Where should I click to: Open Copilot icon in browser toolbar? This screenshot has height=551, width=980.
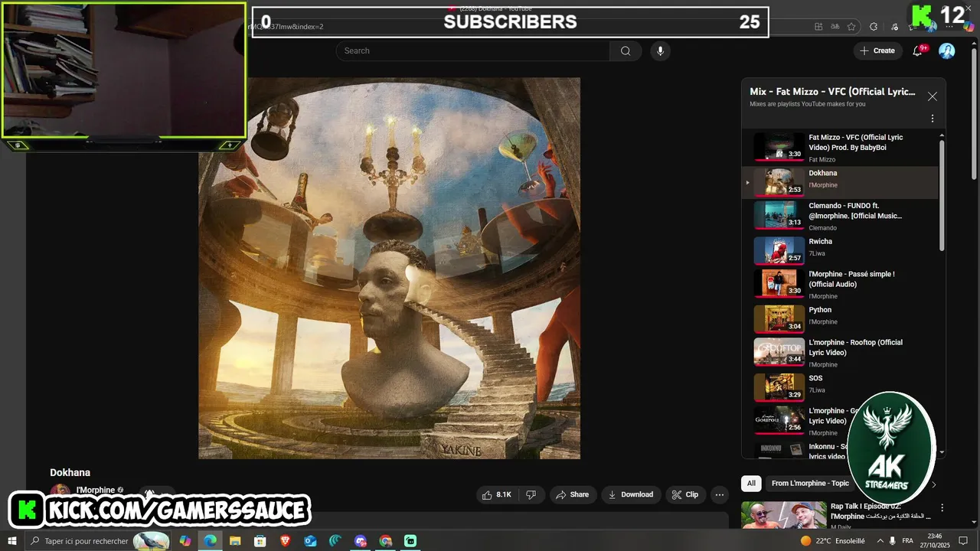tap(969, 27)
